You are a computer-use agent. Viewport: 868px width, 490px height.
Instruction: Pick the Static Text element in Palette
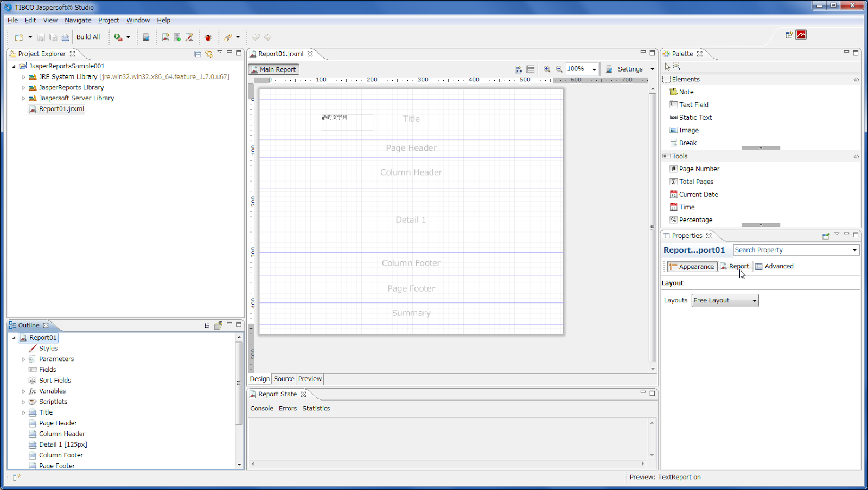[x=691, y=118]
